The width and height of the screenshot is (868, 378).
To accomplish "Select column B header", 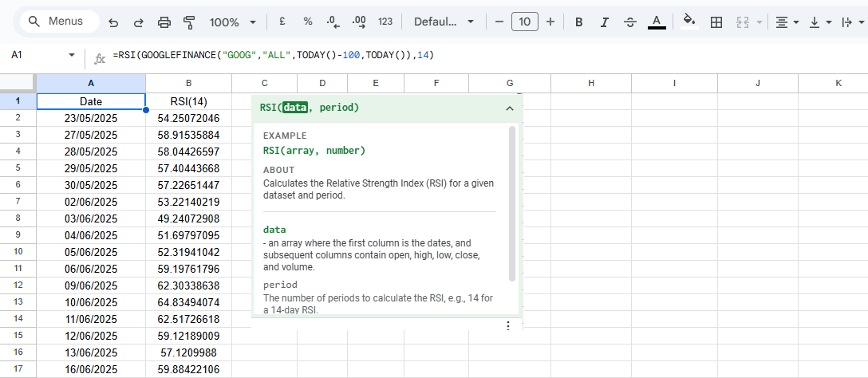I will tap(189, 83).
